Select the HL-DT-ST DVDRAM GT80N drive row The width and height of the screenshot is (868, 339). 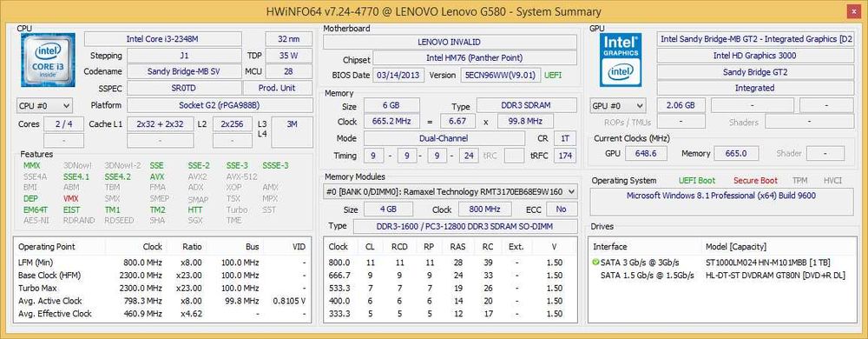pos(721,276)
